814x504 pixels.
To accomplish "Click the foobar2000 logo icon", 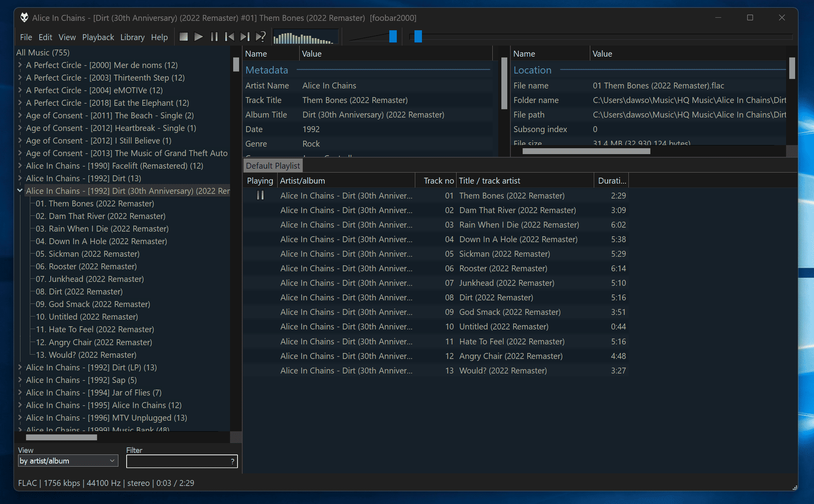I will pyautogui.click(x=24, y=18).
